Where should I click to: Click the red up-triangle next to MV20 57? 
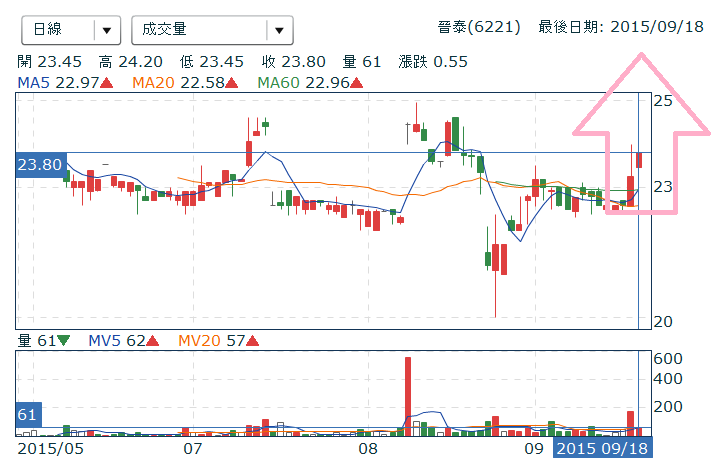(252, 340)
